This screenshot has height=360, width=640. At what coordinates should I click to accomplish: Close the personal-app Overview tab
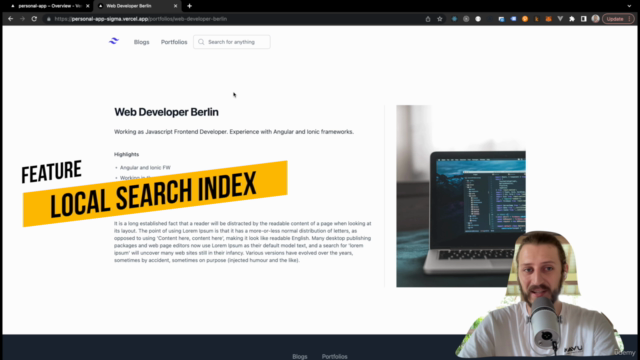[x=88, y=6]
